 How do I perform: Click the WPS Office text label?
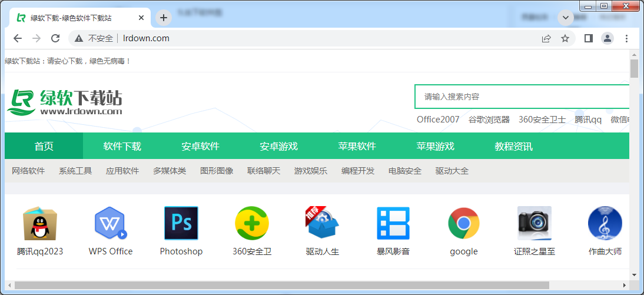pyautogui.click(x=111, y=251)
